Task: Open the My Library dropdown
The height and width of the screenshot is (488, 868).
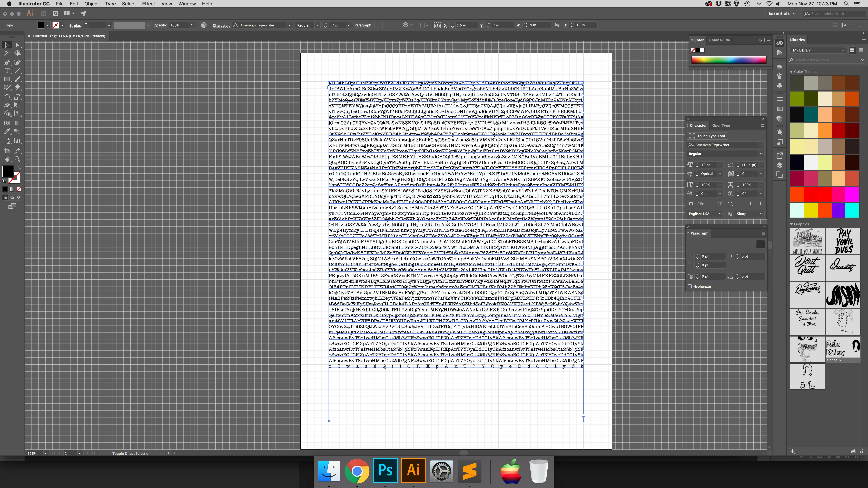Action: tap(818, 50)
